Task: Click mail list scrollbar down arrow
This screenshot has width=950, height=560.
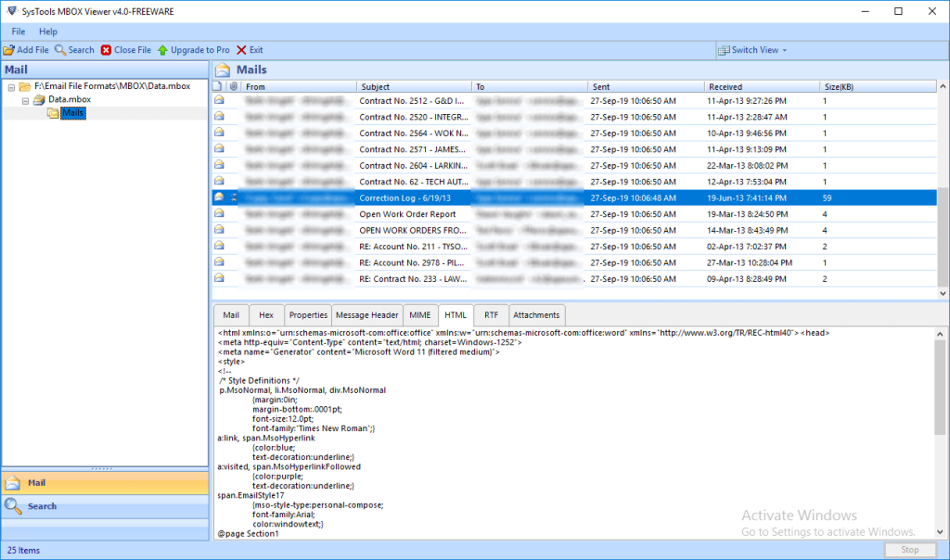Action: [943, 294]
